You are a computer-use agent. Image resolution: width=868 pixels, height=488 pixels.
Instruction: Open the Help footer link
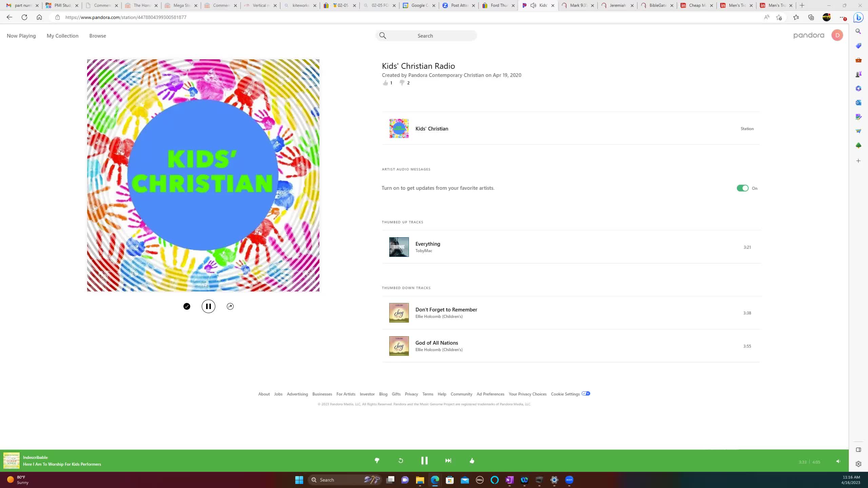[x=442, y=394]
